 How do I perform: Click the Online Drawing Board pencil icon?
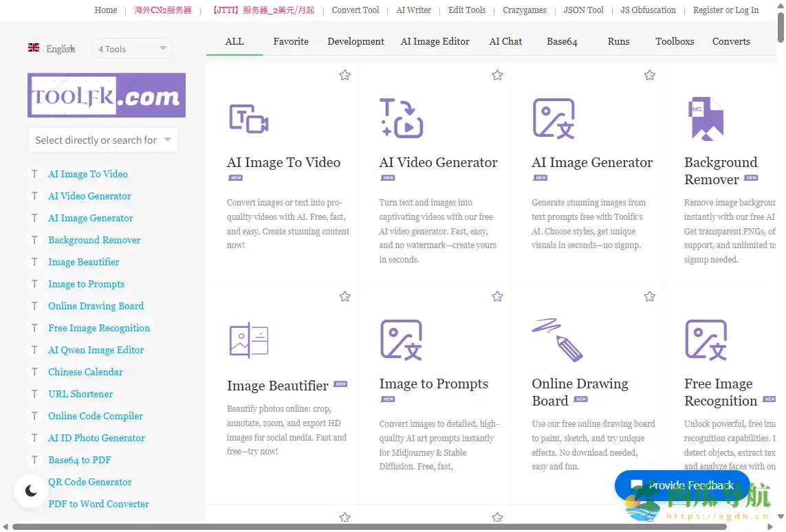coord(557,340)
